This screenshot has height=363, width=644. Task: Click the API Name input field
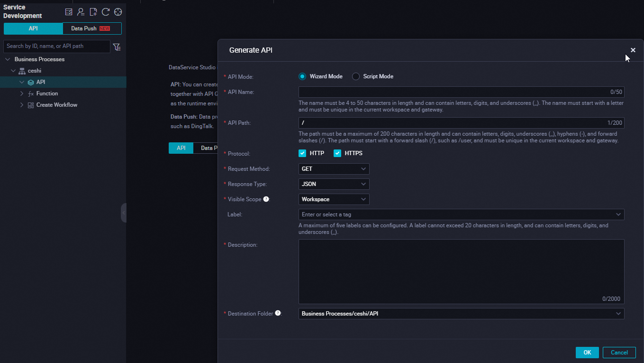(x=461, y=92)
